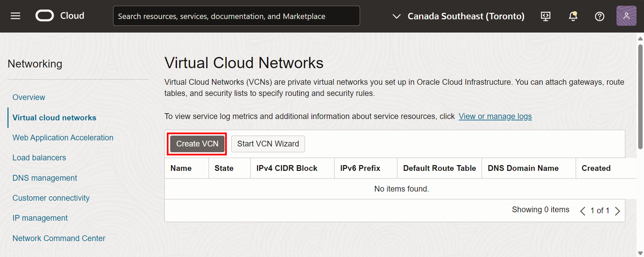This screenshot has height=257, width=644.
Task: Click the Networking sidebar heading
Action: (x=35, y=64)
